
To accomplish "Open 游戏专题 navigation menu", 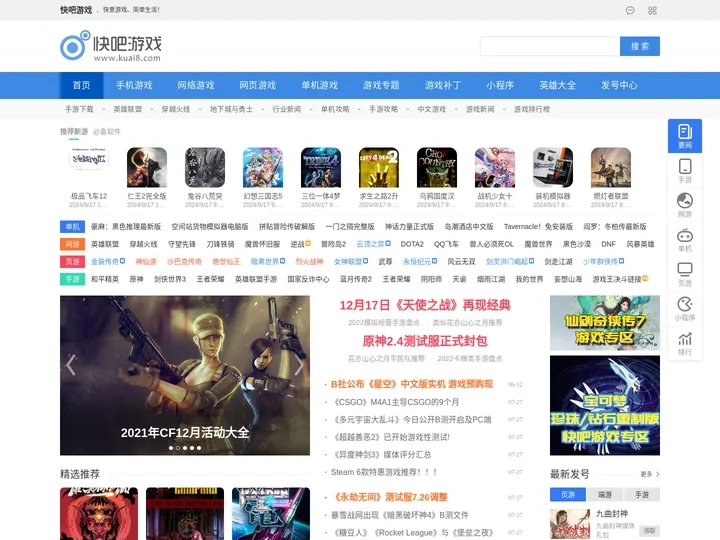I will 381,85.
